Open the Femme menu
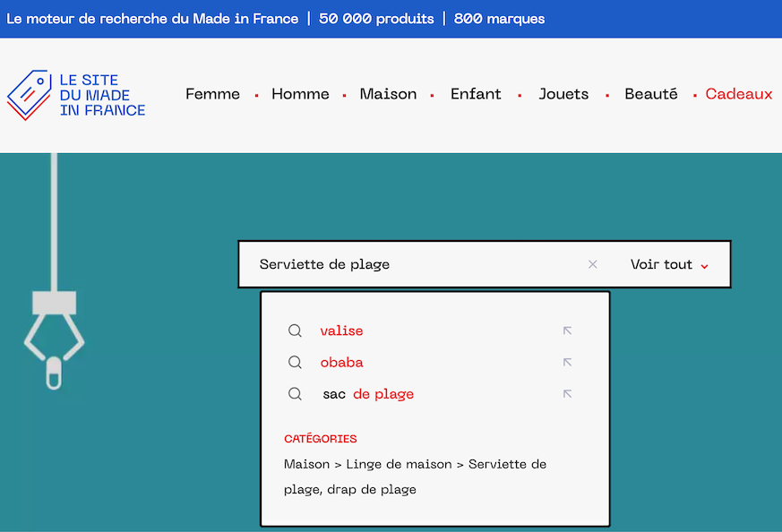Image resolution: width=782 pixels, height=532 pixels. coord(212,94)
